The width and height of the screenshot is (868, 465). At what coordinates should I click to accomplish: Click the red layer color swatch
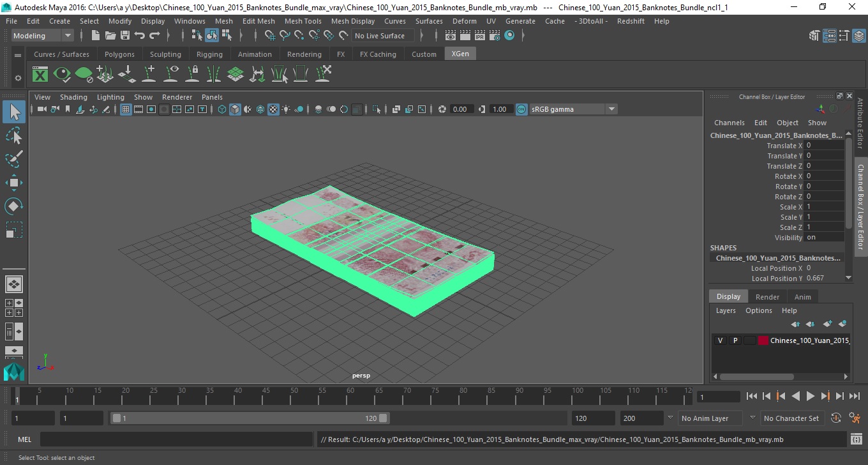click(763, 340)
